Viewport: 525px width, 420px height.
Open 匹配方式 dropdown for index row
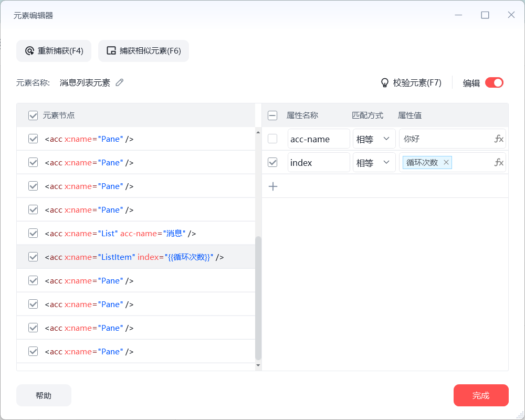[374, 163]
